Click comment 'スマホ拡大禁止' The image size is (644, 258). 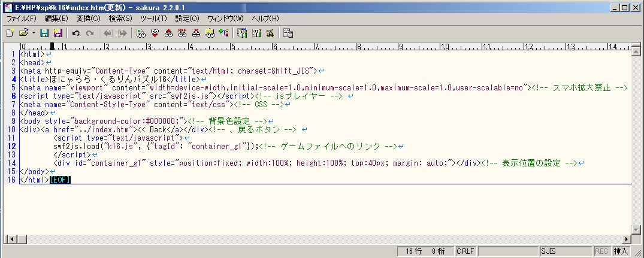(x=582, y=88)
